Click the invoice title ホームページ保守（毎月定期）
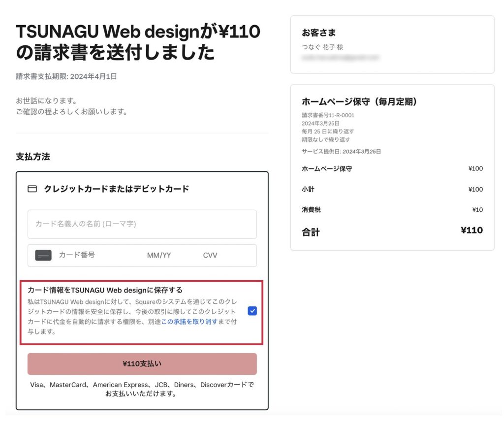Image resolution: width=504 pixels, height=426 pixels. click(x=359, y=102)
